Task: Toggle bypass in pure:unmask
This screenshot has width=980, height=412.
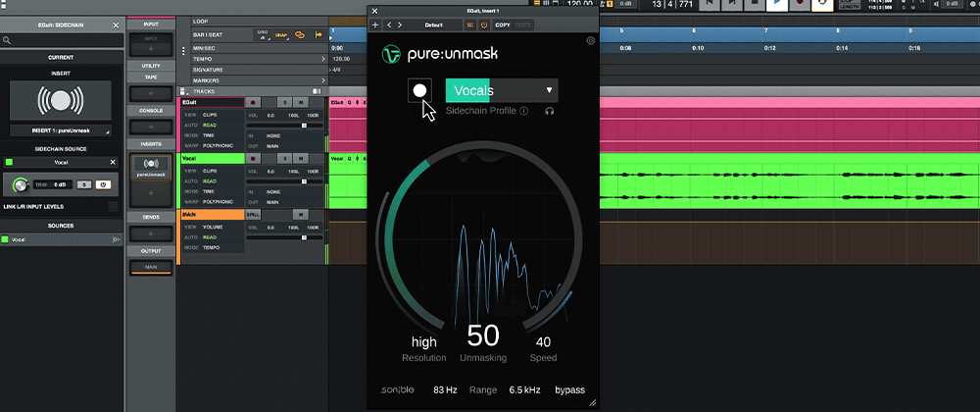Action: 570,390
